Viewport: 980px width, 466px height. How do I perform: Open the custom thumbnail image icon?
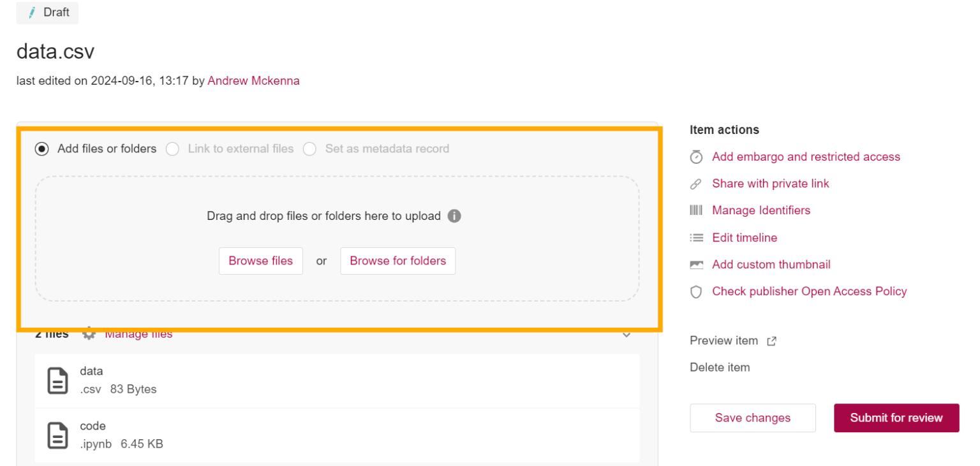[x=696, y=264]
